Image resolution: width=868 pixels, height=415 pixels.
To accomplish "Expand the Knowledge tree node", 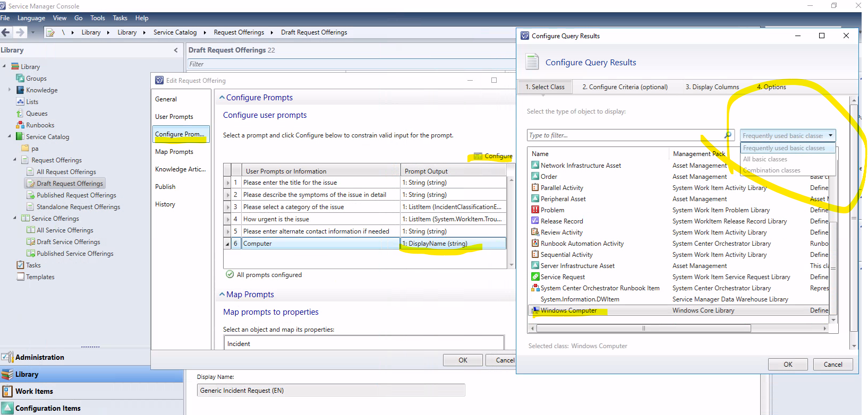I will [10, 90].
